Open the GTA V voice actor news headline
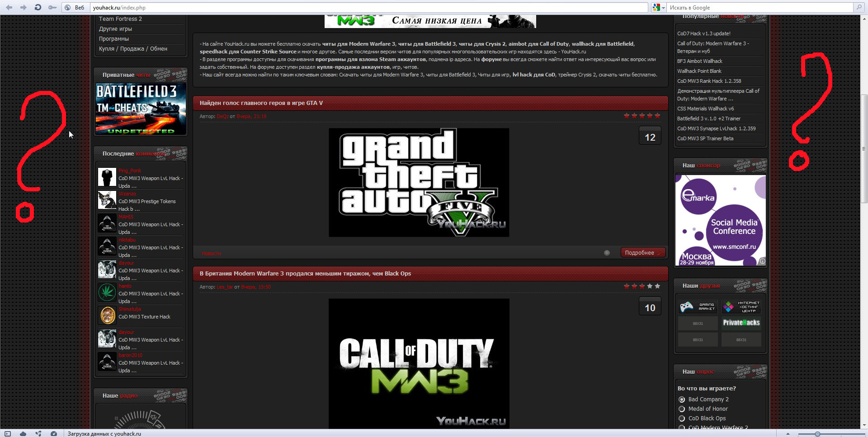The height and width of the screenshot is (437, 868). coord(261,103)
